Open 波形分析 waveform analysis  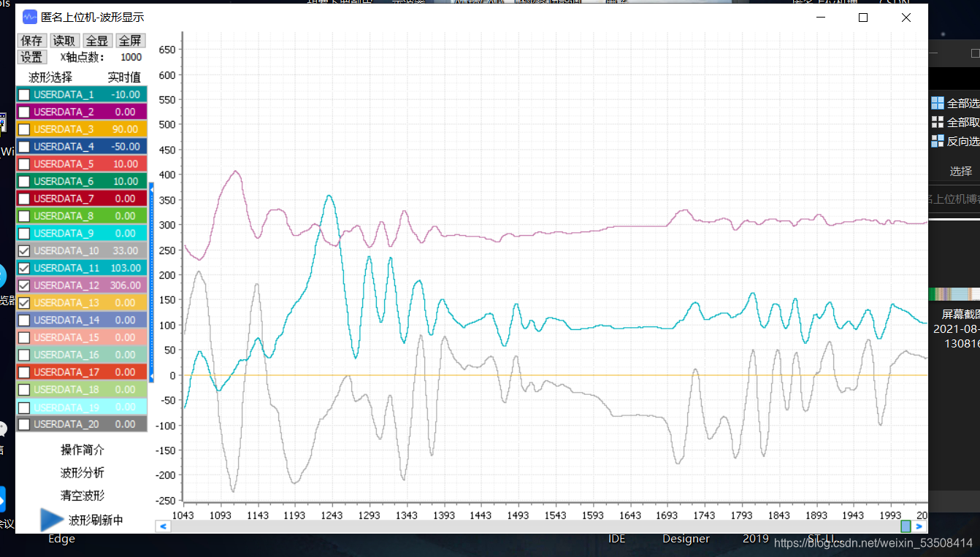point(82,472)
